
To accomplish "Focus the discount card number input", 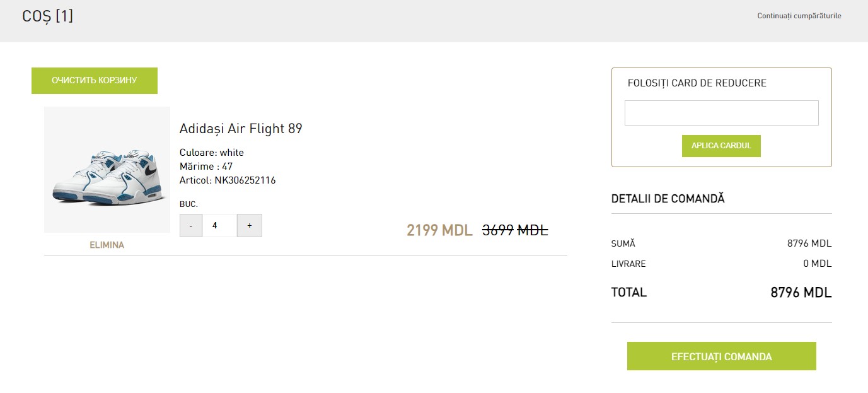I will 721,113.
